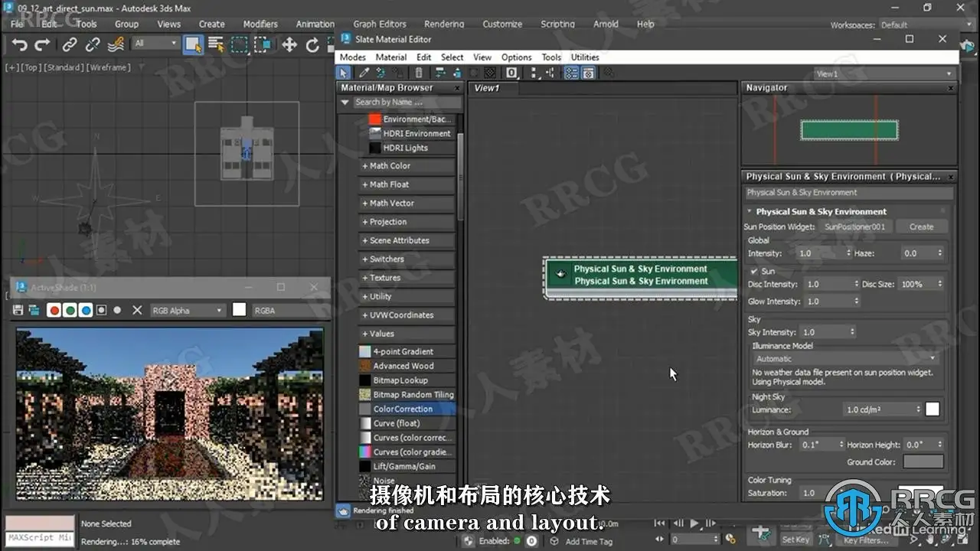The width and height of the screenshot is (980, 551).
Task: Activate the Select and Link tool
Action: tap(70, 44)
